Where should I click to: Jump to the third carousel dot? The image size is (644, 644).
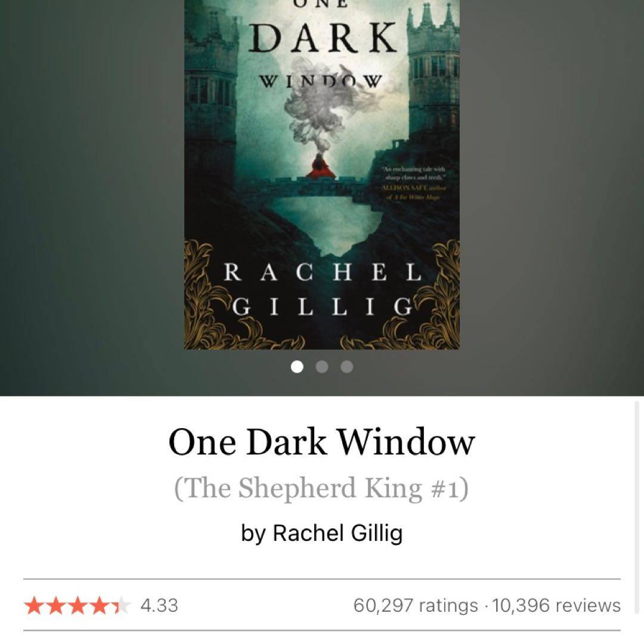click(346, 366)
